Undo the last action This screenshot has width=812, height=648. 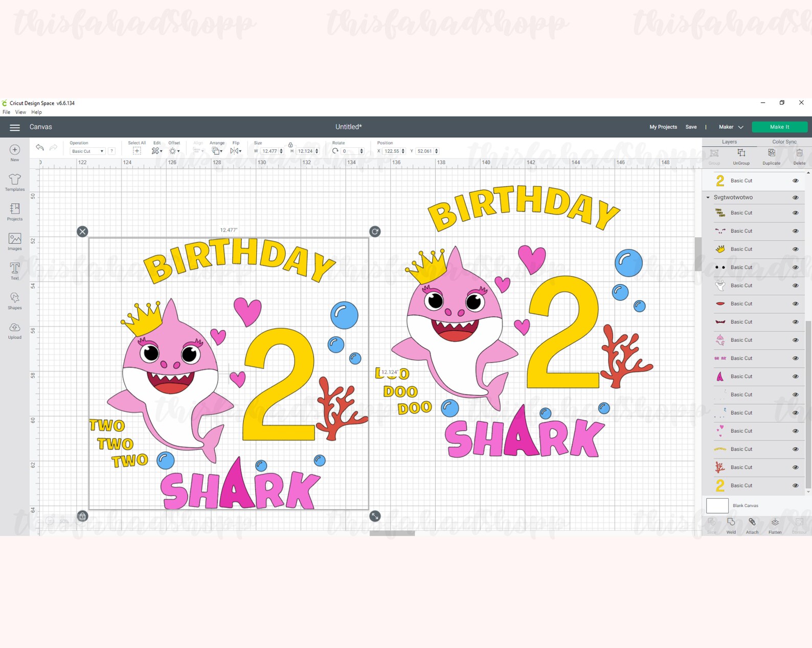(x=40, y=148)
